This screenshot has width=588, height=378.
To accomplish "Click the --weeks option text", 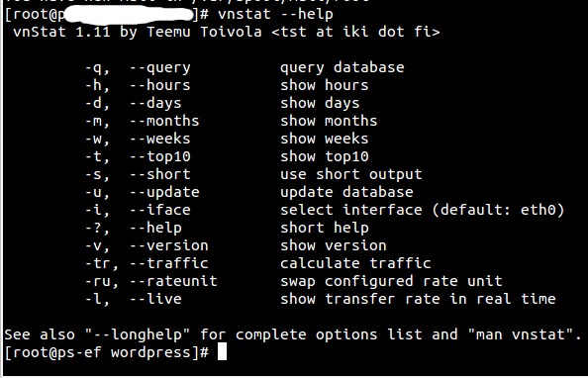I will pos(160,139).
